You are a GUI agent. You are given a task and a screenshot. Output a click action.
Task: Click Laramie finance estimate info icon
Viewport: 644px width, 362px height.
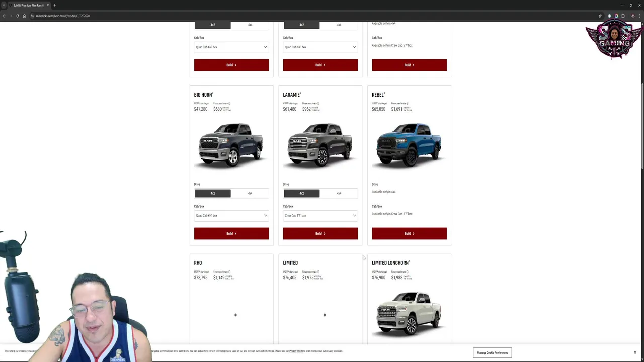click(x=318, y=103)
